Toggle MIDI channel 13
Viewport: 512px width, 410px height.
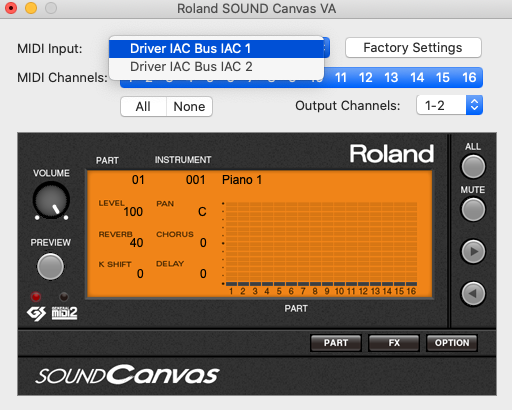pyautogui.click(x=391, y=78)
